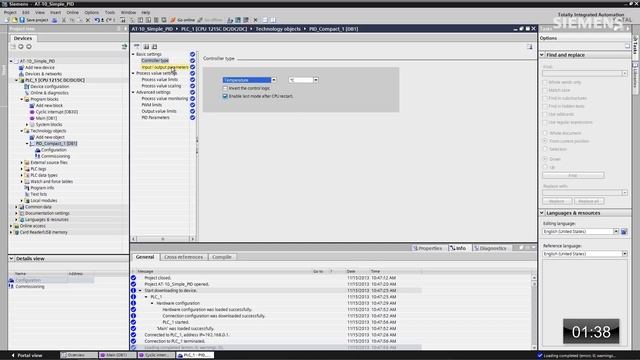
Task: Click the Devices tab in Project tree
Action: (23, 38)
